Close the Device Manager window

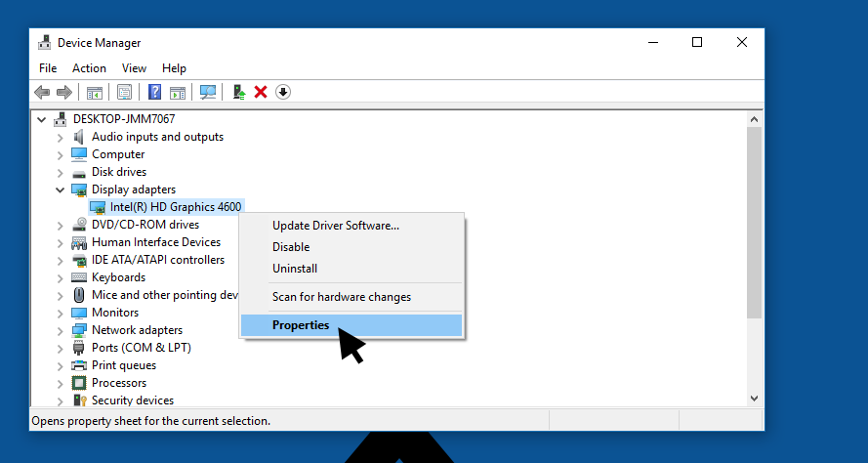point(742,42)
